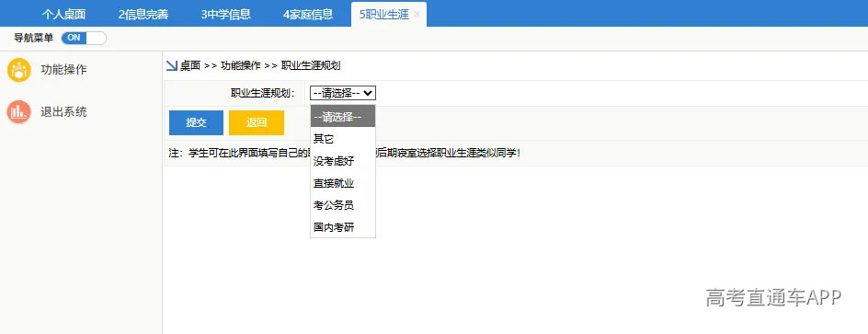
Task: Click the 功能操作 yellow sidebar icon
Action: 19,70
